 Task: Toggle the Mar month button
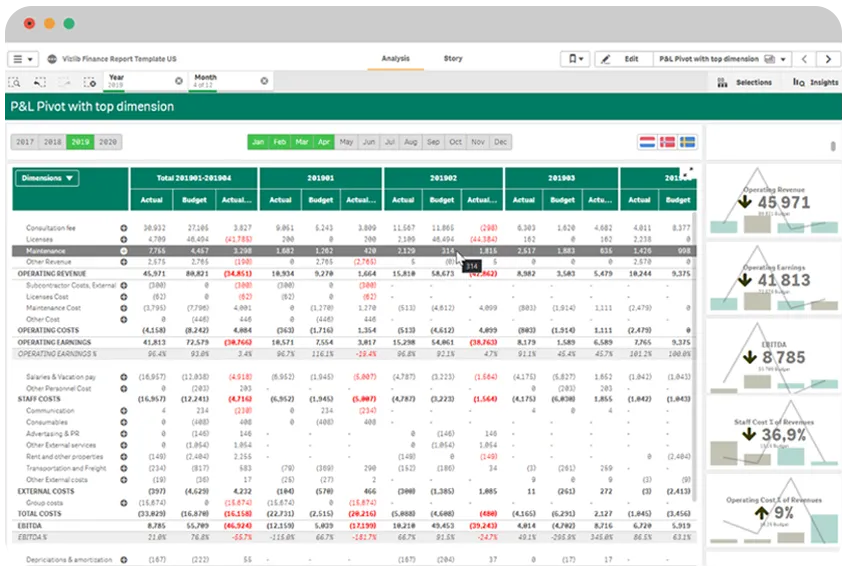pos(302,143)
